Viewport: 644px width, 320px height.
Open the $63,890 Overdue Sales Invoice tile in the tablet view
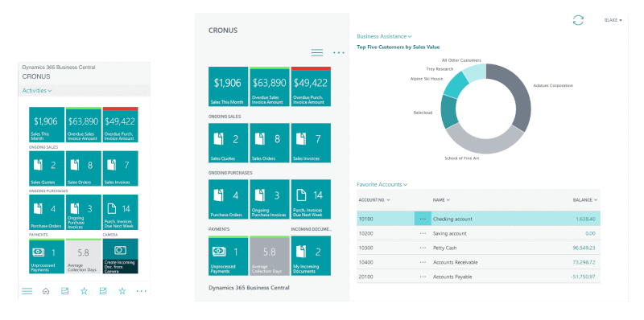270,87
